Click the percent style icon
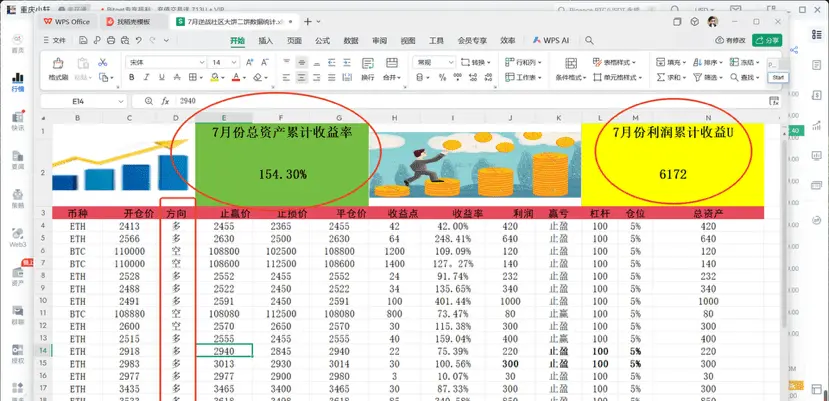This screenshot has width=829, height=401. coord(443,77)
